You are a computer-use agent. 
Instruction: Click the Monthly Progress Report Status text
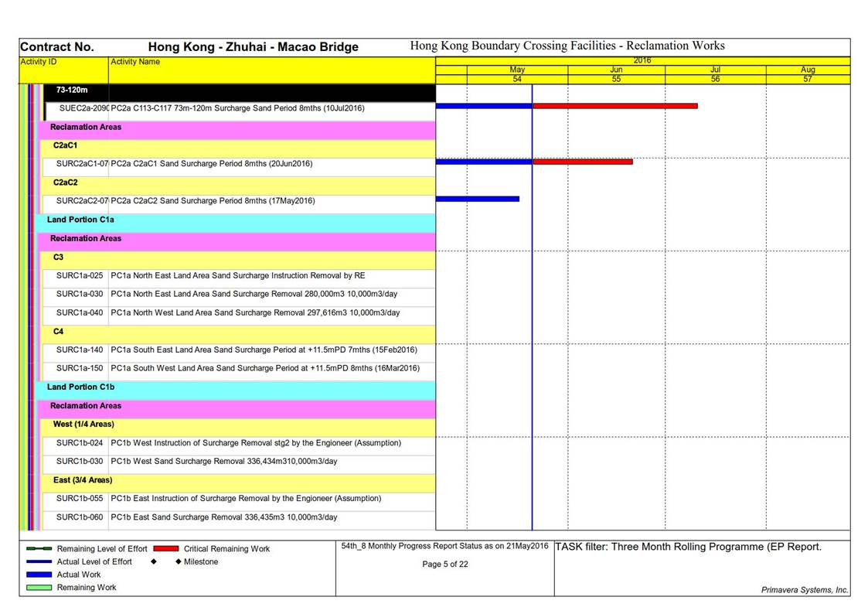pos(444,546)
